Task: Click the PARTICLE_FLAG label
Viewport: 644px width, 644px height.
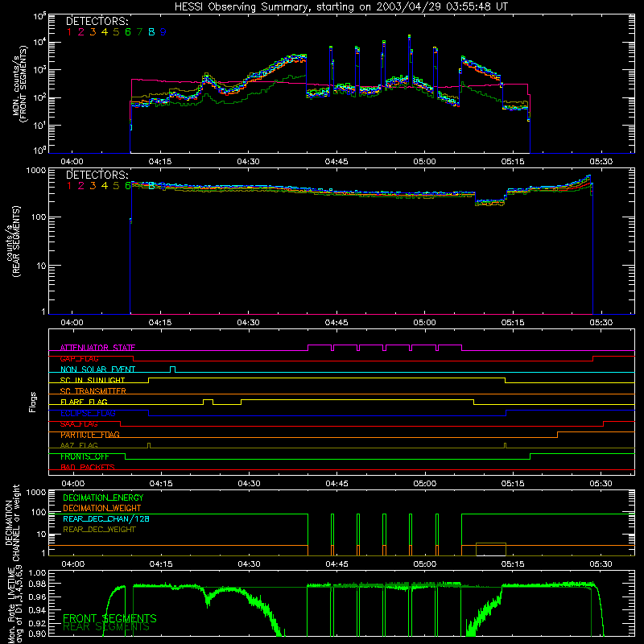Action: coord(90,435)
